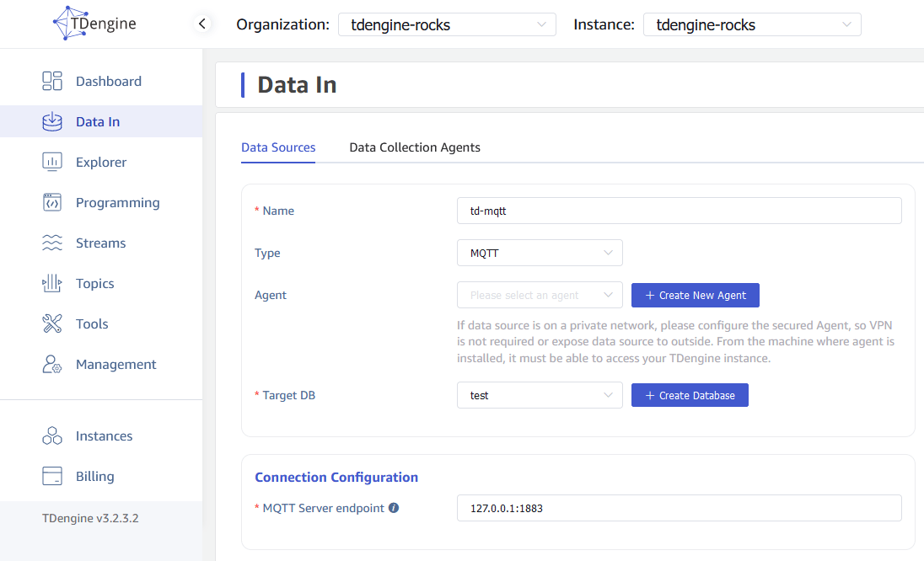Click the Instances hexagons icon
The height and width of the screenshot is (561, 924).
pyautogui.click(x=52, y=435)
